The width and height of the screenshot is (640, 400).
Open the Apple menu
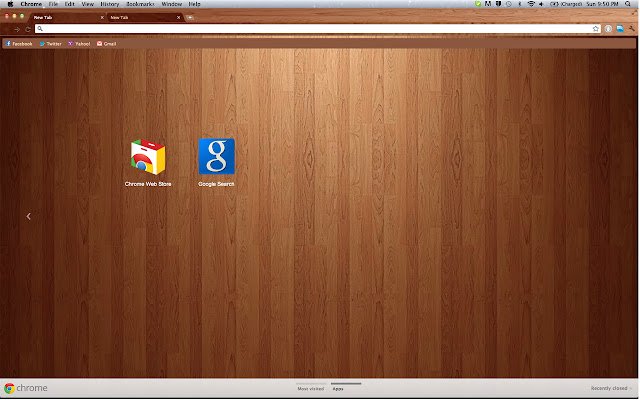tap(10, 4)
